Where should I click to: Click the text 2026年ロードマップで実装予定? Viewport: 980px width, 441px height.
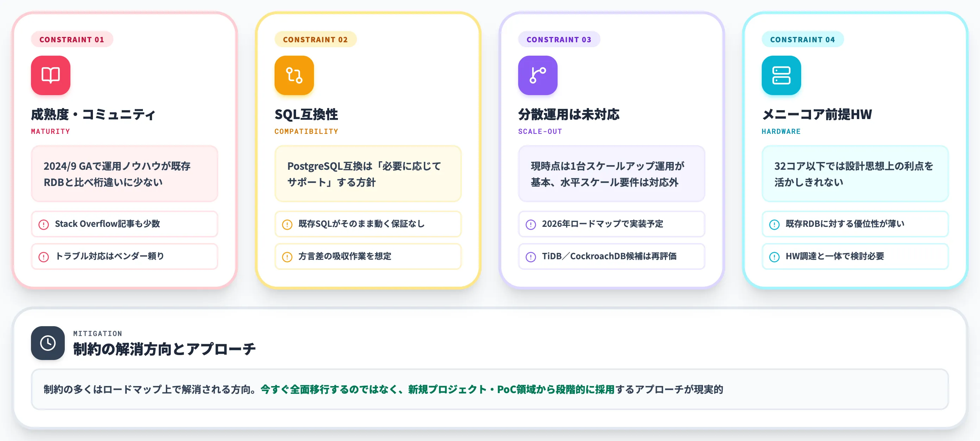[603, 224]
